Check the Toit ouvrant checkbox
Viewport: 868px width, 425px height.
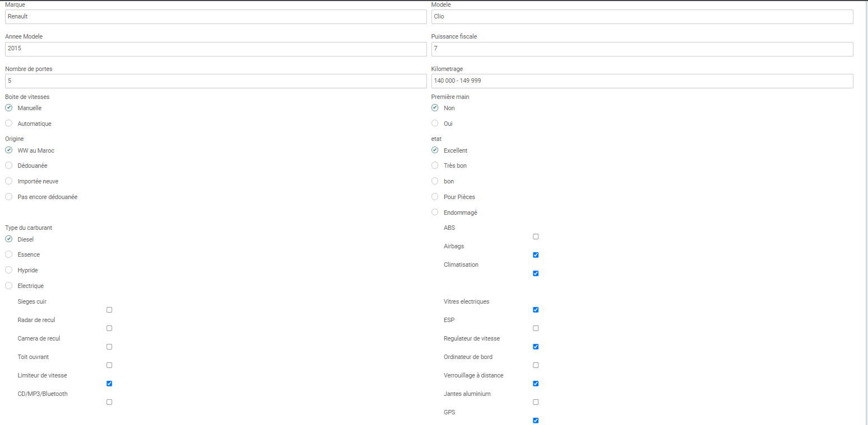coord(109,365)
